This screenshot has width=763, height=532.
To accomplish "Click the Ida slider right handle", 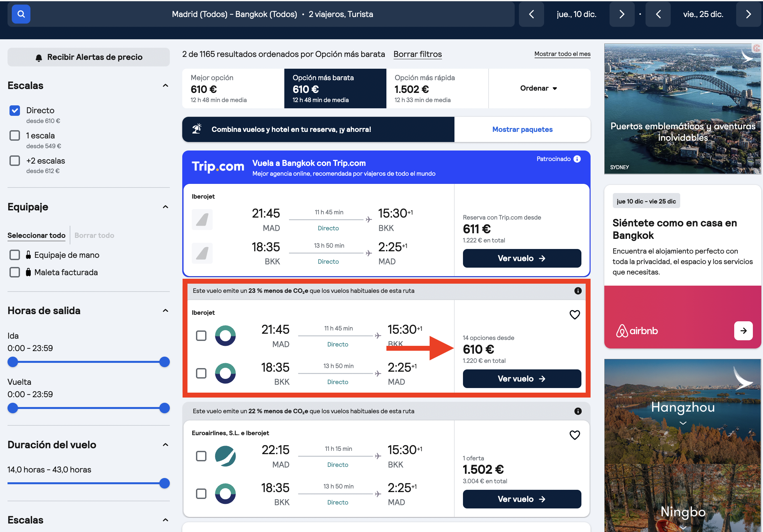I will (x=165, y=362).
